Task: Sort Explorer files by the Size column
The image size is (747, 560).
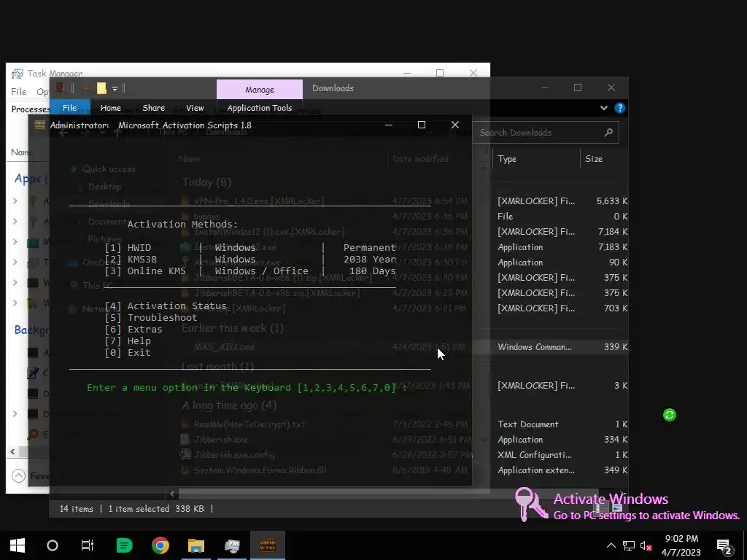Action: click(x=594, y=159)
